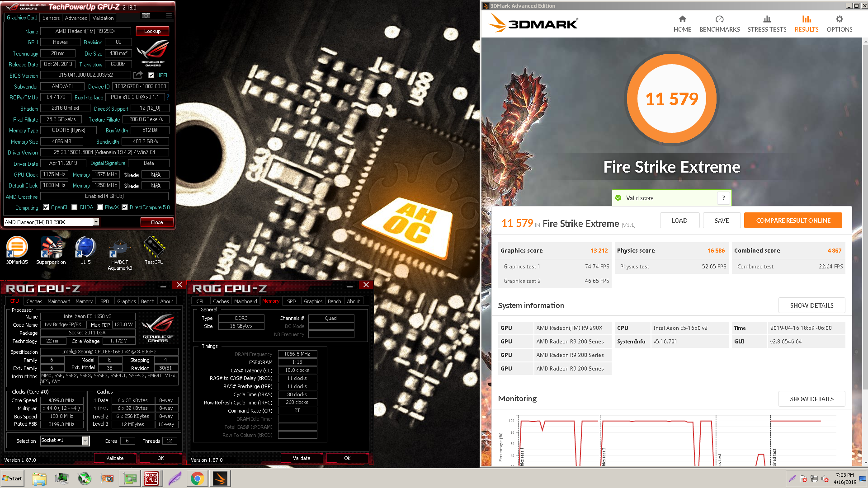Click SAVE in 3DMark results
Screen dimensions: 868x488
(x=722, y=221)
